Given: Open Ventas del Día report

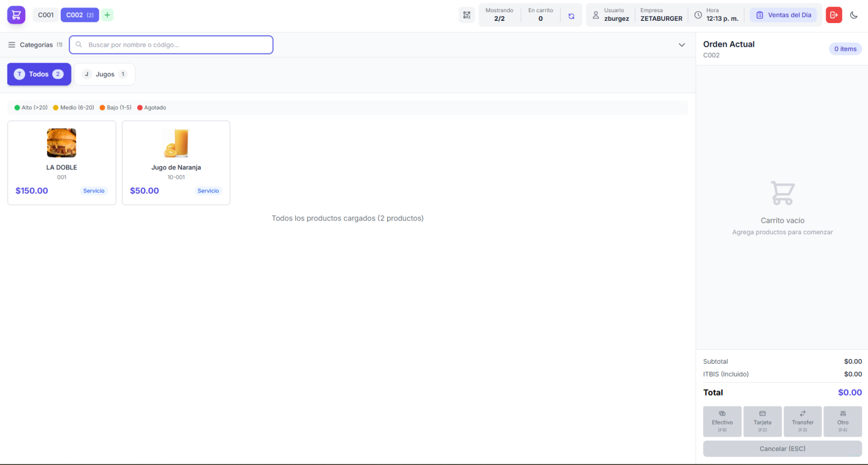Looking at the screenshot, I should pyautogui.click(x=784, y=15).
